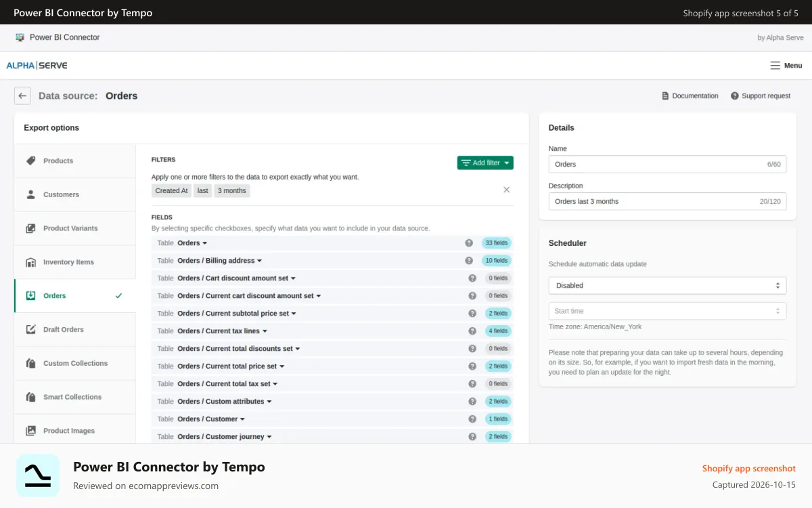
Task: Click help icon for Current total discounts set
Action: pyautogui.click(x=472, y=349)
